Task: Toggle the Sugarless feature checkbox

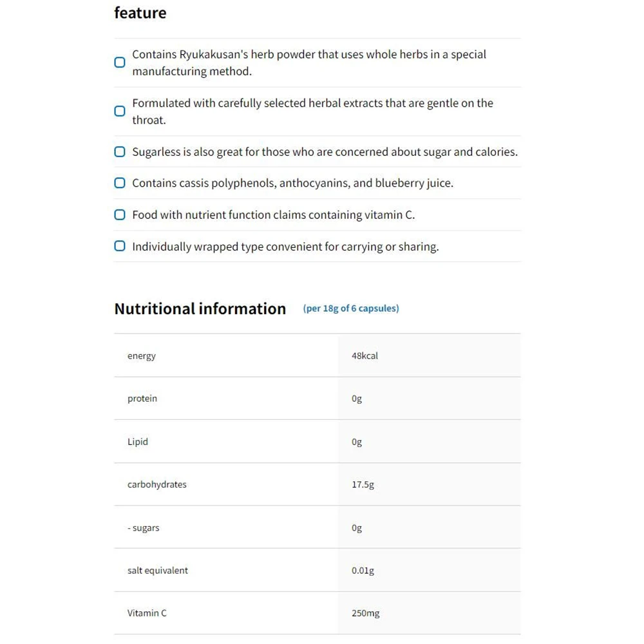Action: point(120,152)
